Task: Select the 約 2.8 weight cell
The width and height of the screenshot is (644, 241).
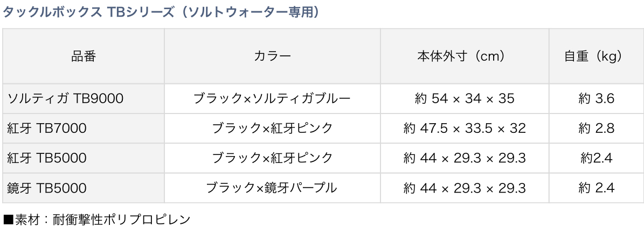Action: (596, 128)
